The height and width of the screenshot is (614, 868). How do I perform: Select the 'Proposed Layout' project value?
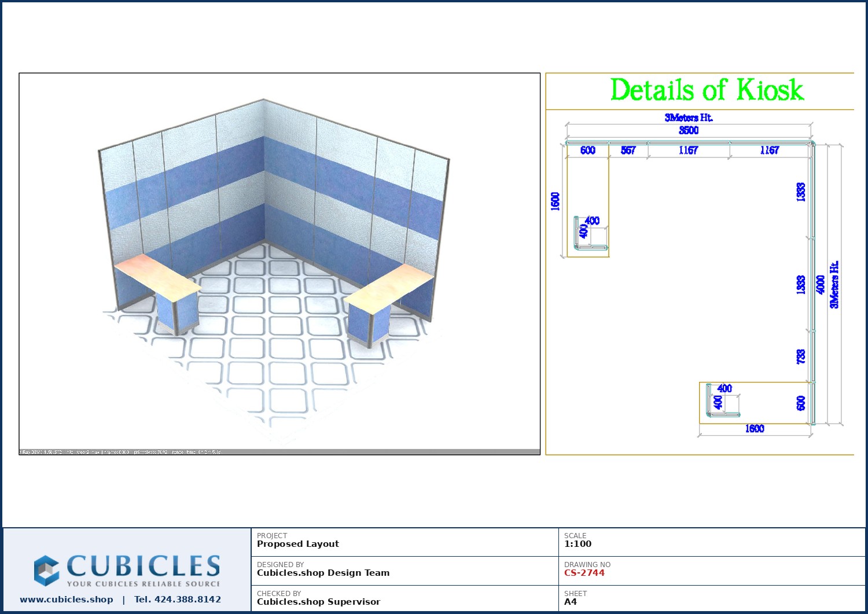(x=298, y=544)
